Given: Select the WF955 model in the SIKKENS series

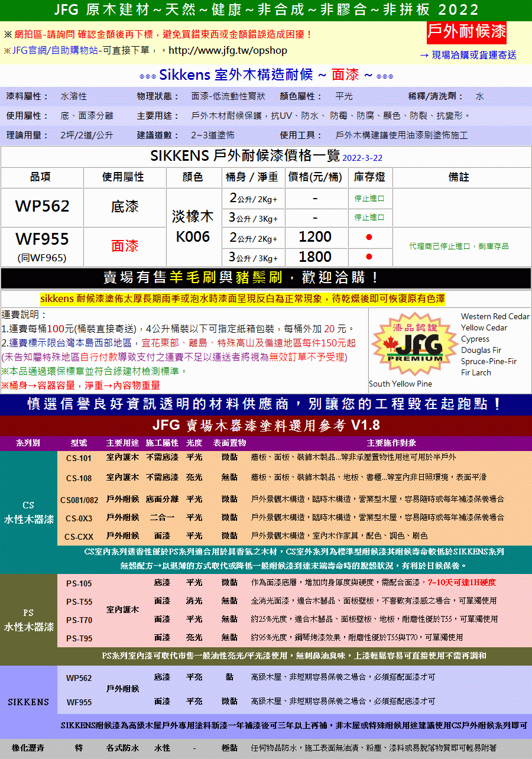Looking at the screenshot, I should point(79,702).
